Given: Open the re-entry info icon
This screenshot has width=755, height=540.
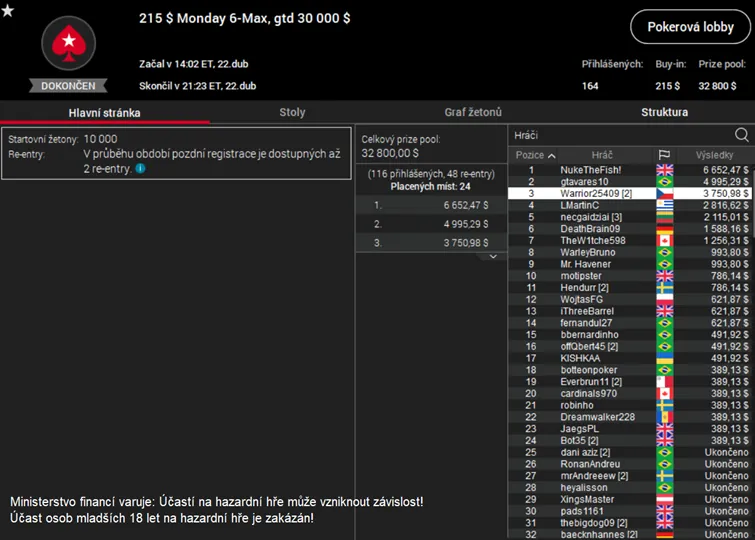Looking at the screenshot, I should pyautogui.click(x=141, y=169).
